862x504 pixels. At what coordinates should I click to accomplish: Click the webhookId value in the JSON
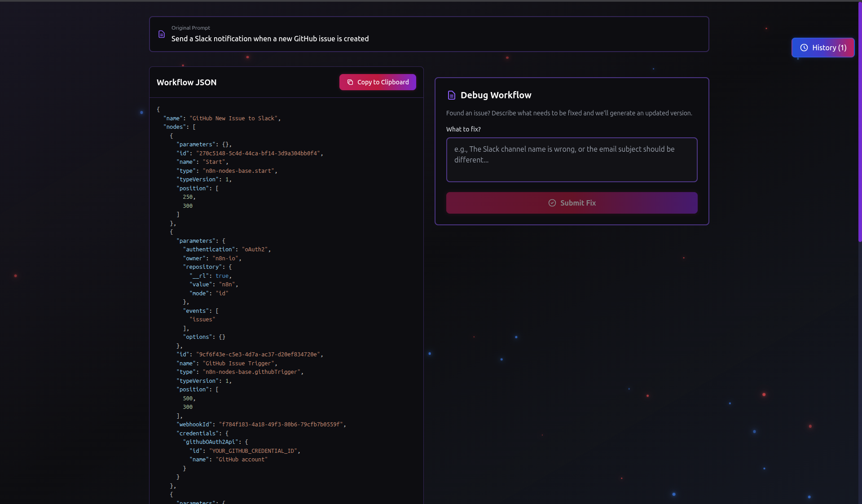tap(281, 425)
